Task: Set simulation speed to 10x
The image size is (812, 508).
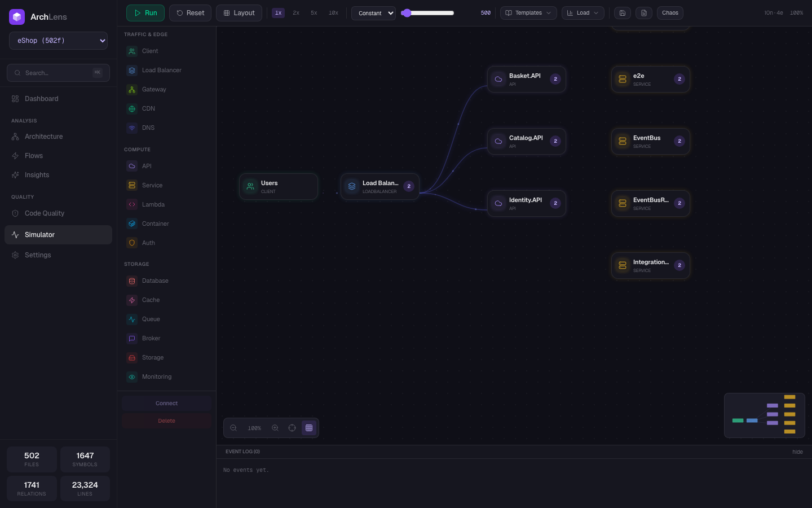Action: click(x=334, y=13)
